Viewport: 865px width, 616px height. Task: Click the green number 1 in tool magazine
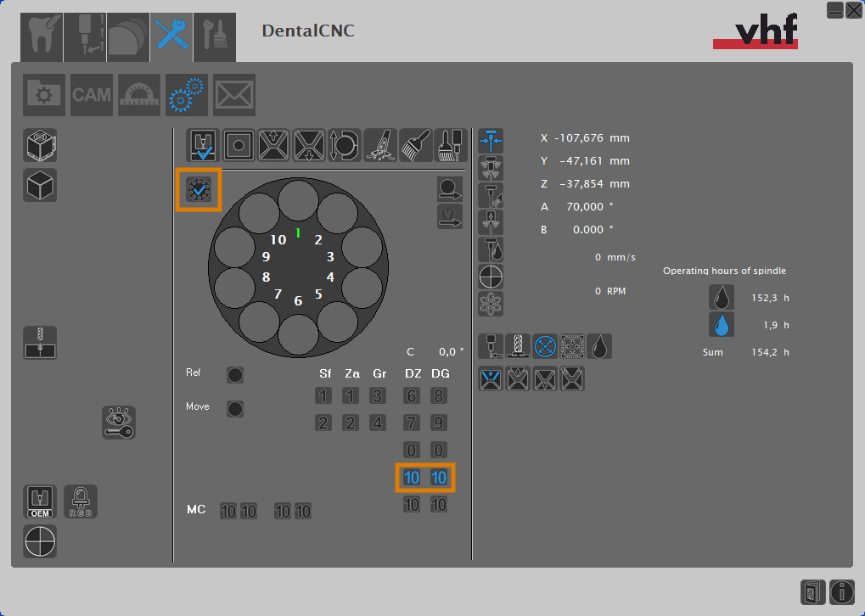(298, 233)
